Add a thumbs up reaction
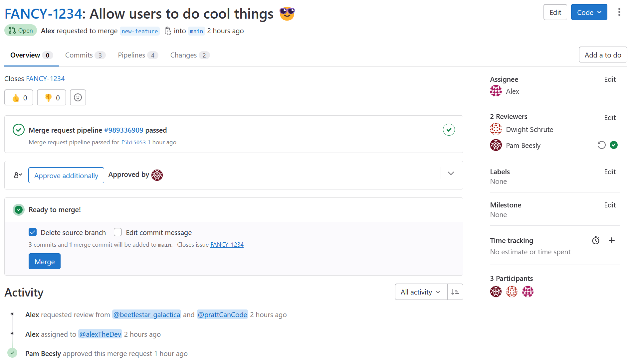Image resolution: width=630 pixels, height=364 pixels. coord(19,98)
